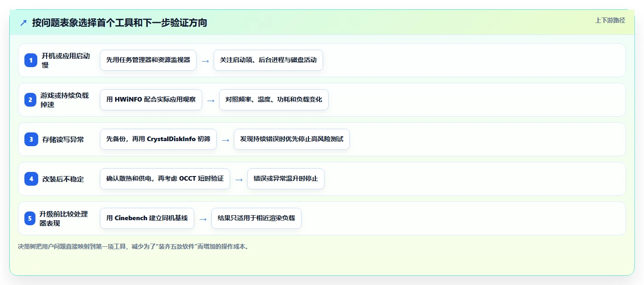Select the step 5 number badge
This screenshot has width=644, height=285.
29,218
